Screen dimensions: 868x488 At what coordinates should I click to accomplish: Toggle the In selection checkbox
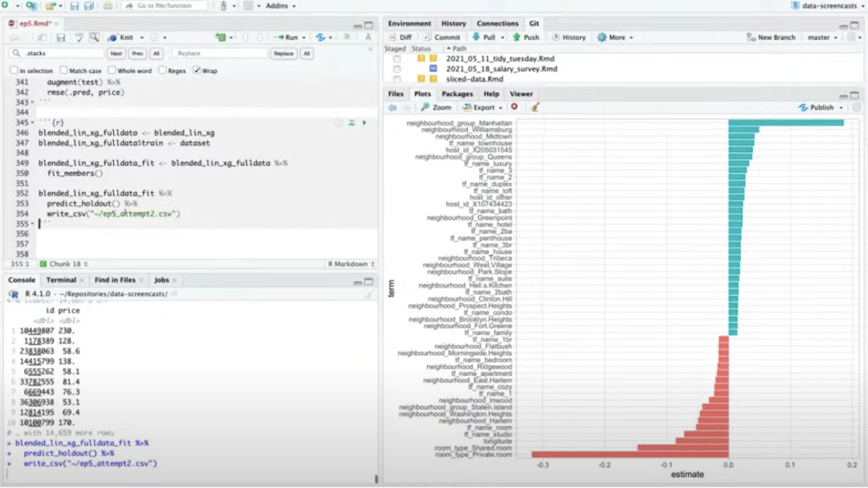(x=14, y=70)
